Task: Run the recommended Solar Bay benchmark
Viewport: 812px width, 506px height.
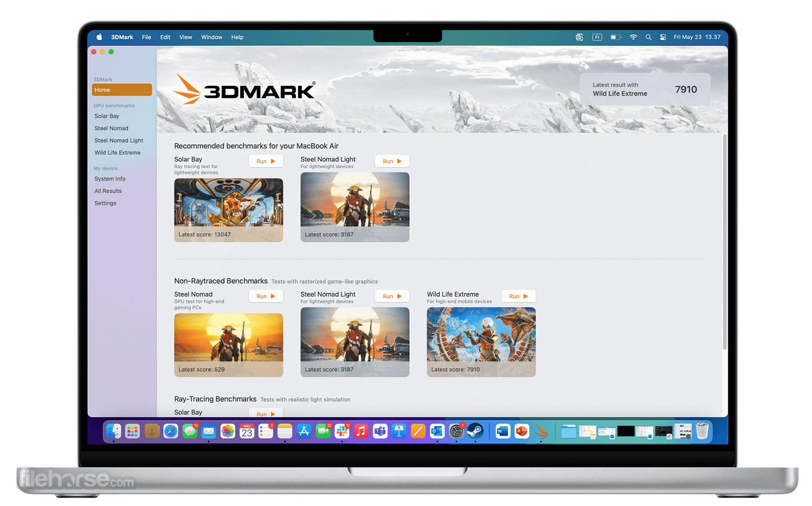Action: click(266, 161)
